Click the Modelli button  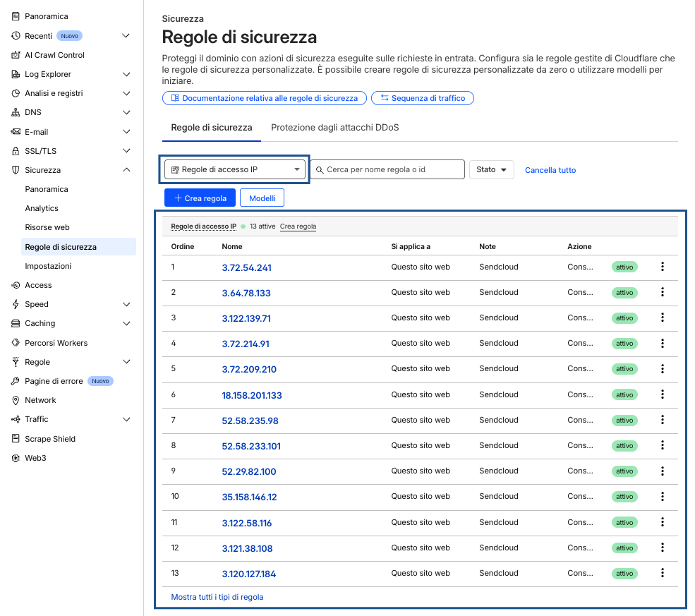[262, 198]
